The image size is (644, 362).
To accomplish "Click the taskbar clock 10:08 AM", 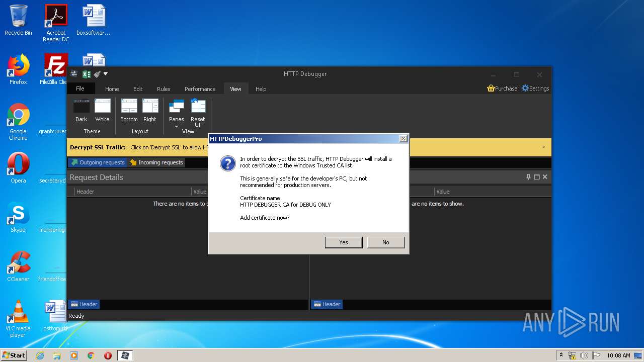I will [618, 355].
